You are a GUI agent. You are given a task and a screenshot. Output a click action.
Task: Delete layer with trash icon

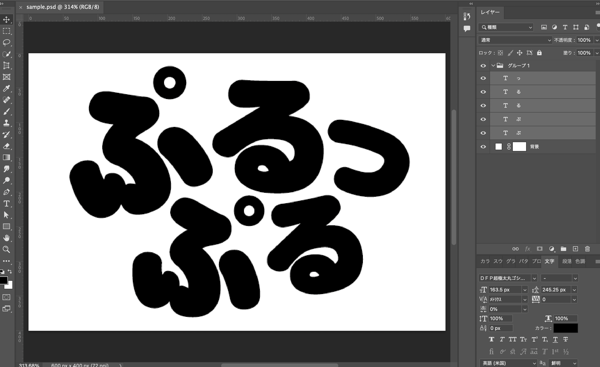pyautogui.click(x=587, y=249)
